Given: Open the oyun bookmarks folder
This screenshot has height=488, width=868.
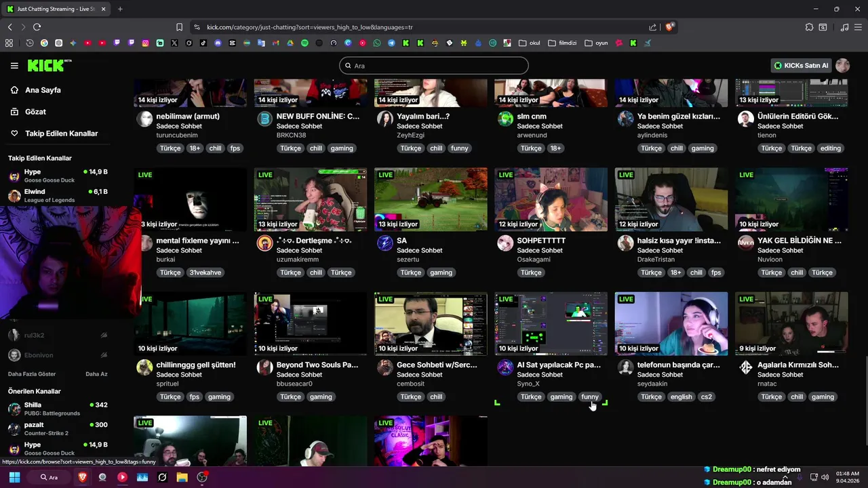Looking at the screenshot, I should (x=597, y=43).
